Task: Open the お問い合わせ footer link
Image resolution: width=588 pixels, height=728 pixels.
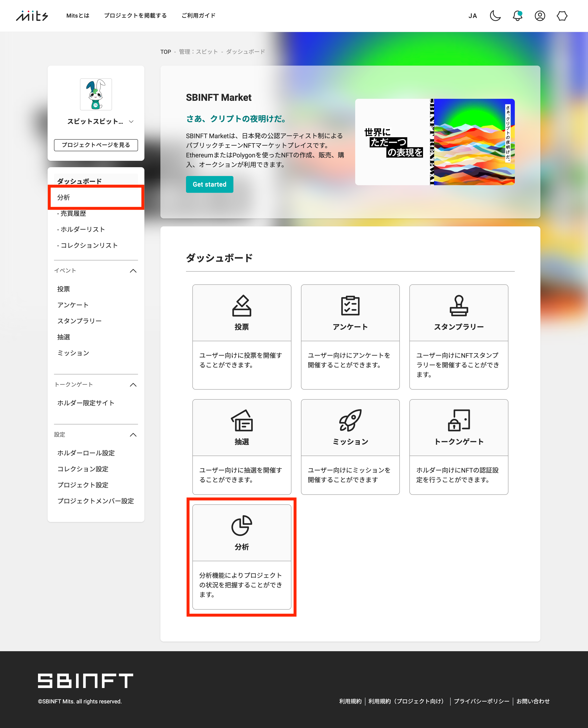Action: [x=533, y=701]
